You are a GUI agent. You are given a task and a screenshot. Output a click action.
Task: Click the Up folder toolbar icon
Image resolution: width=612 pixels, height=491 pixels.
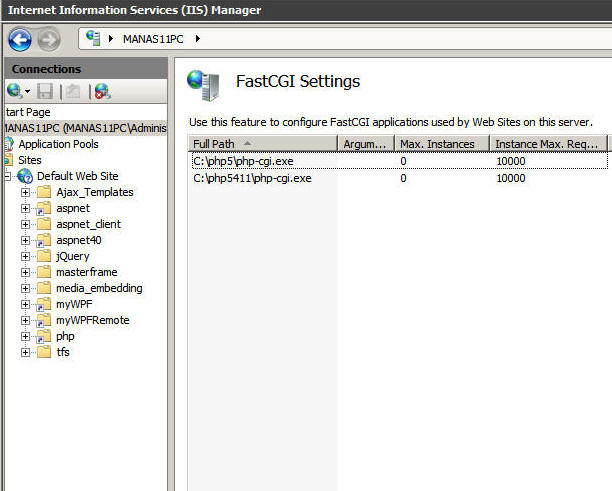73,91
